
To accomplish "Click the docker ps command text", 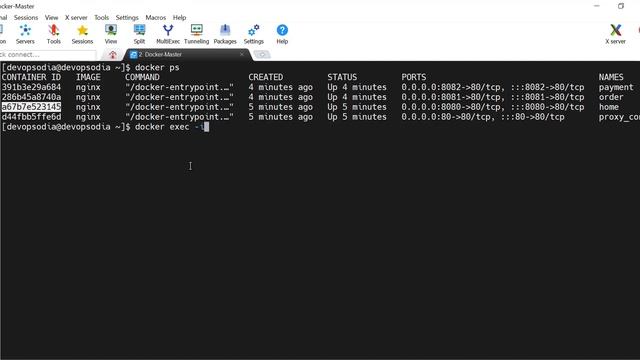I will pos(157,67).
